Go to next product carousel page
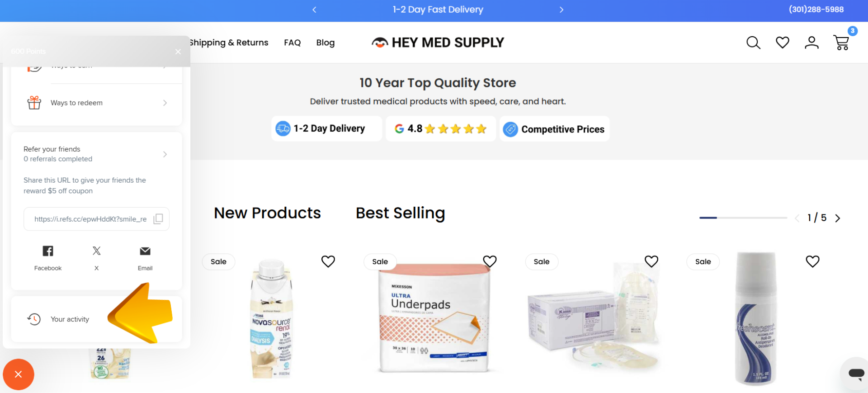This screenshot has width=868, height=393. point(838,218)
